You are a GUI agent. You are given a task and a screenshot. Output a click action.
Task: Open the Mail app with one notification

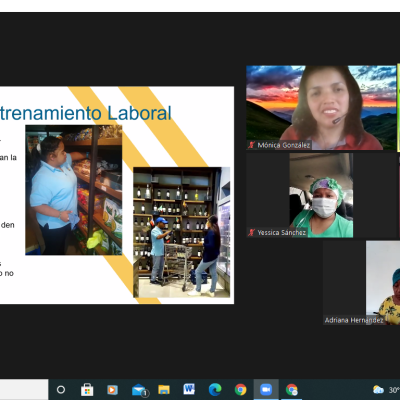click(139, 390)
